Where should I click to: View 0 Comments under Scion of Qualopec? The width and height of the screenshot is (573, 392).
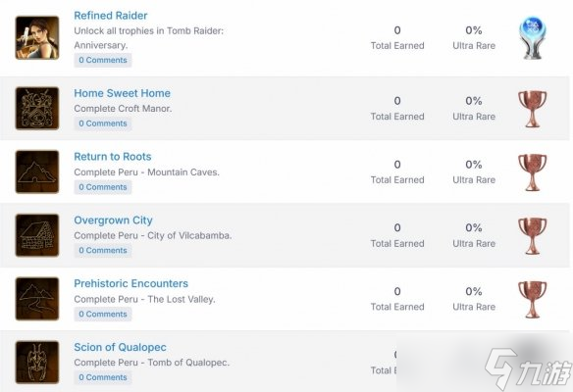103,377
